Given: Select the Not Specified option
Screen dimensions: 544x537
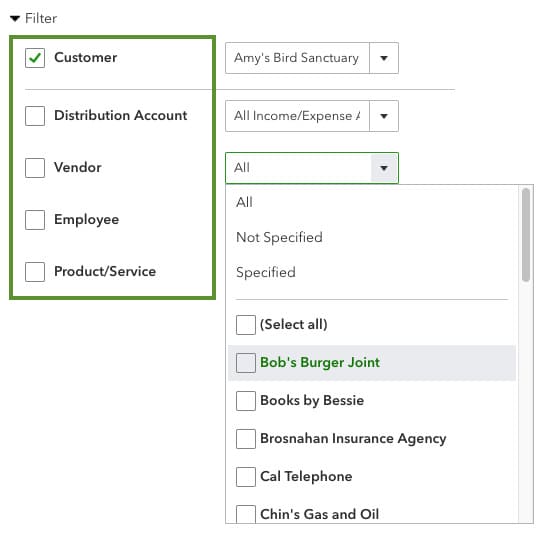Looking at the screenshot, I should [279, 237].
